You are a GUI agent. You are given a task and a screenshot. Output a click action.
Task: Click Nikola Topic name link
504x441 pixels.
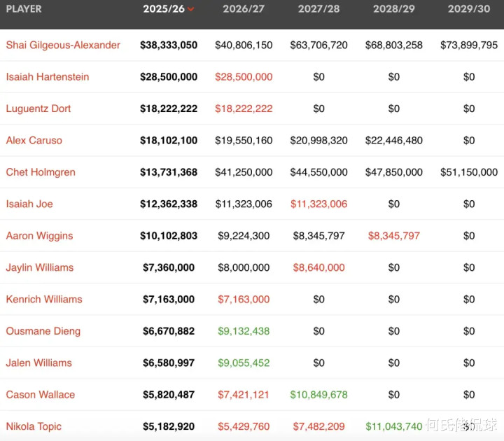pos(34,426)
